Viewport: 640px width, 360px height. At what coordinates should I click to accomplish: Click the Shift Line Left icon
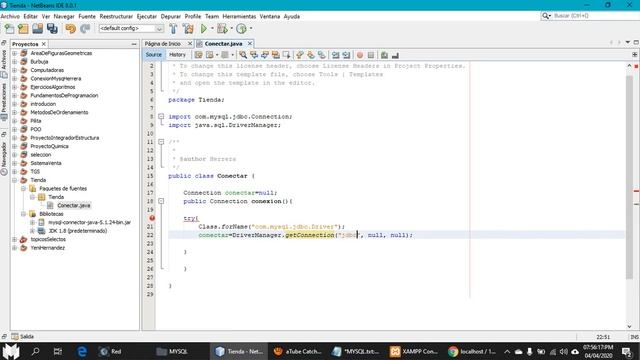pyautogui.click(x=336, y=55)
